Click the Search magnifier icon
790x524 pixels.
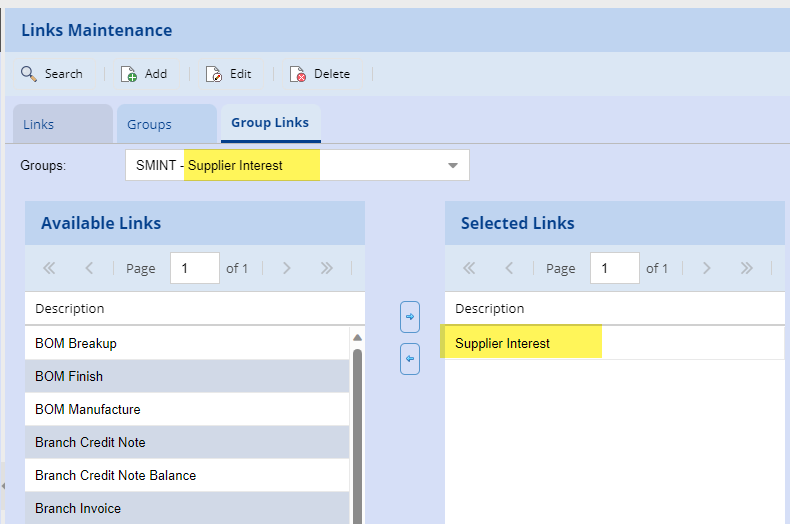[x=29, y=74]
